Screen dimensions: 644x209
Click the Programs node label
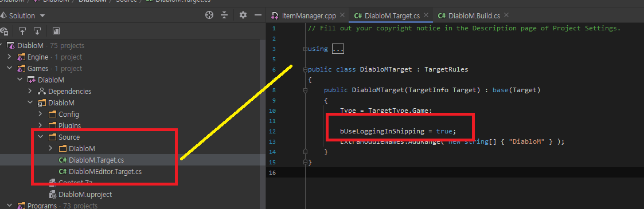point(42,206)
